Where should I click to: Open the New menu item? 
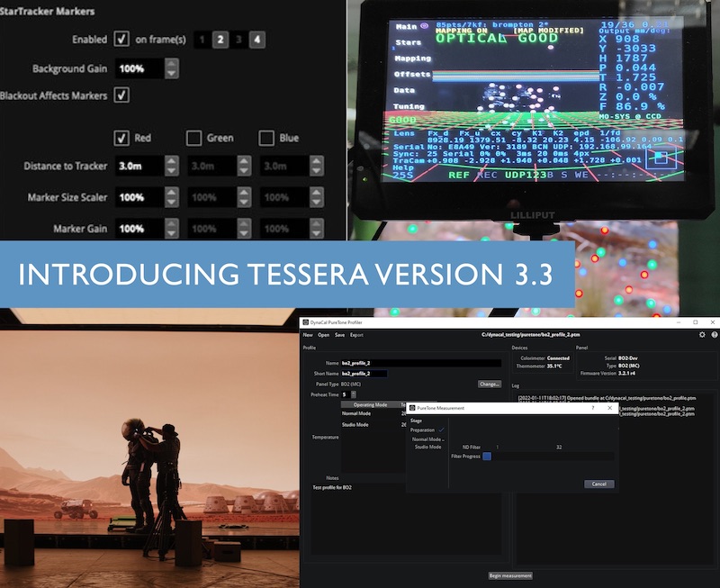(308, 335)
